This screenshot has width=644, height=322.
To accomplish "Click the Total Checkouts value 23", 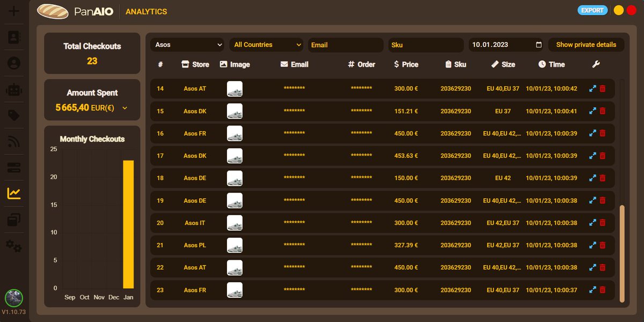I will 92,61.
